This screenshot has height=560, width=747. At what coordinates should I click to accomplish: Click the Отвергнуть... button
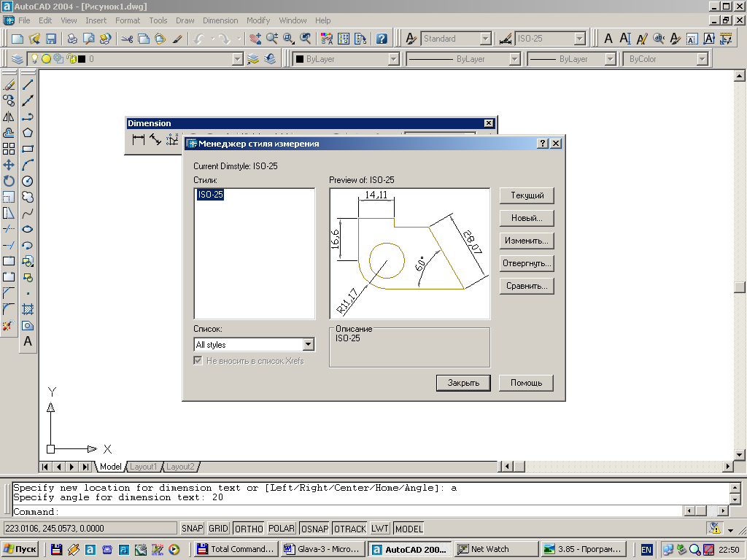click(x=527, y=263)
